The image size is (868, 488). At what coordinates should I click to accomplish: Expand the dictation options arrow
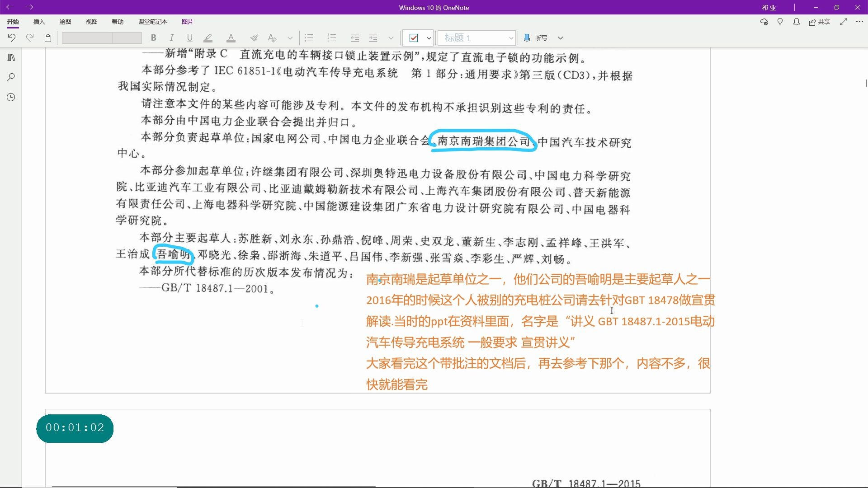(x=561, y=38)
